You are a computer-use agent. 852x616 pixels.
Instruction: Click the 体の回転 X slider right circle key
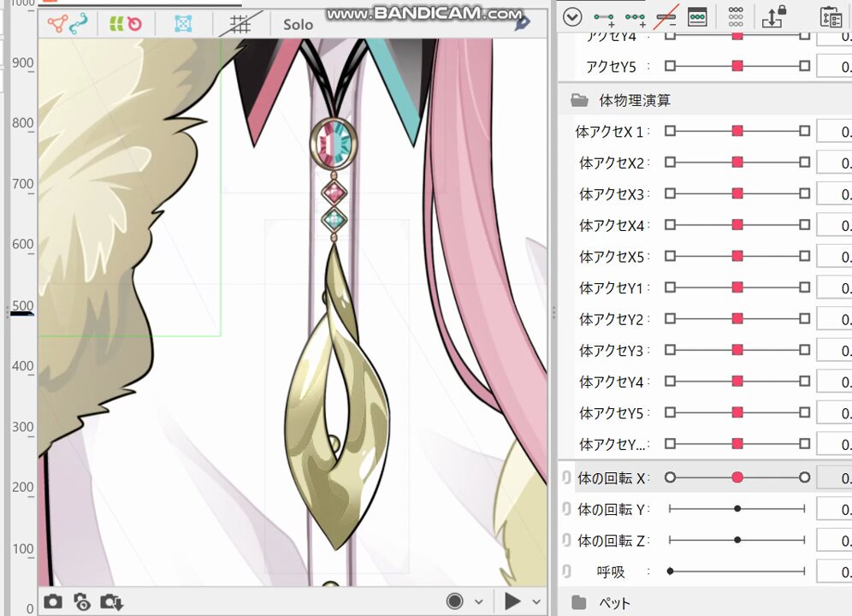(805, 477)
